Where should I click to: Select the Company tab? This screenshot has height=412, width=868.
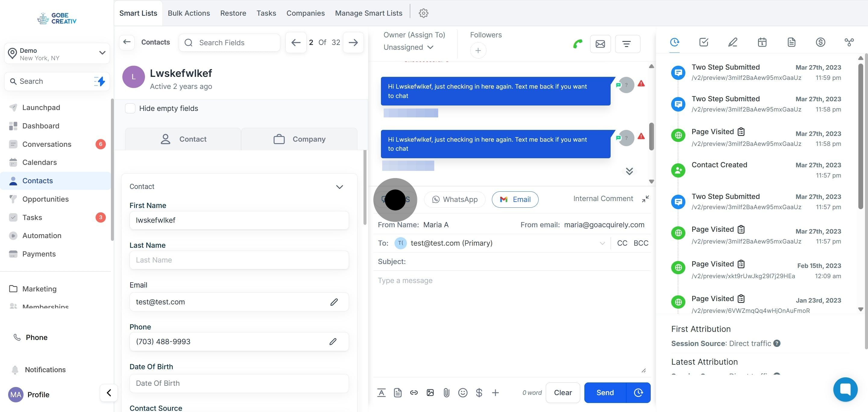[299, 139]
